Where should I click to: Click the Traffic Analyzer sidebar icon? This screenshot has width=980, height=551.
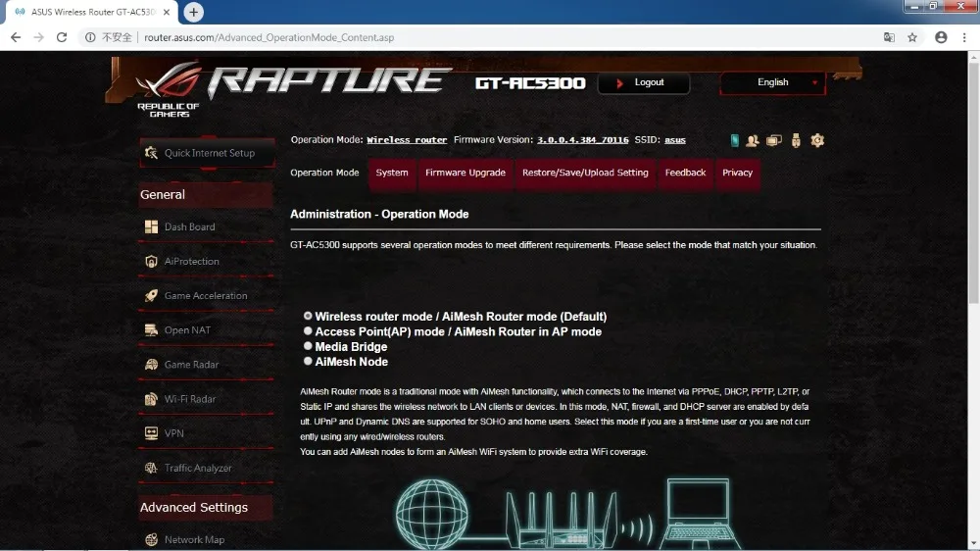coord(151,468)
